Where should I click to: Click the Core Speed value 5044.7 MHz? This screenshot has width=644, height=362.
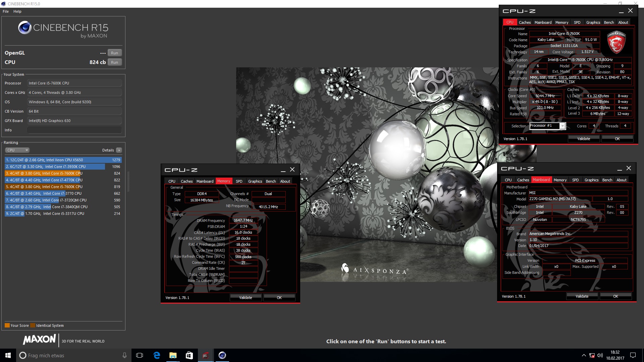pos(545,96)
